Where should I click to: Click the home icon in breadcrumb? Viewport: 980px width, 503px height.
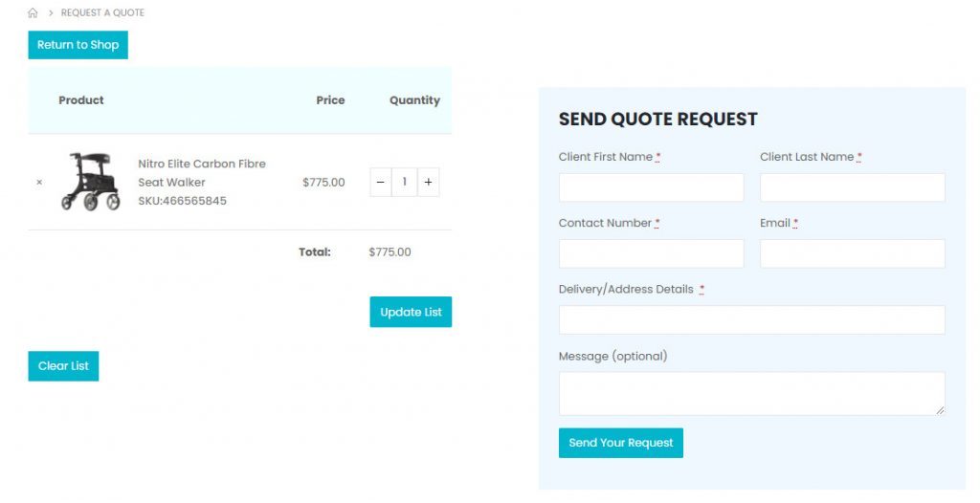click(x=33, y=13)
